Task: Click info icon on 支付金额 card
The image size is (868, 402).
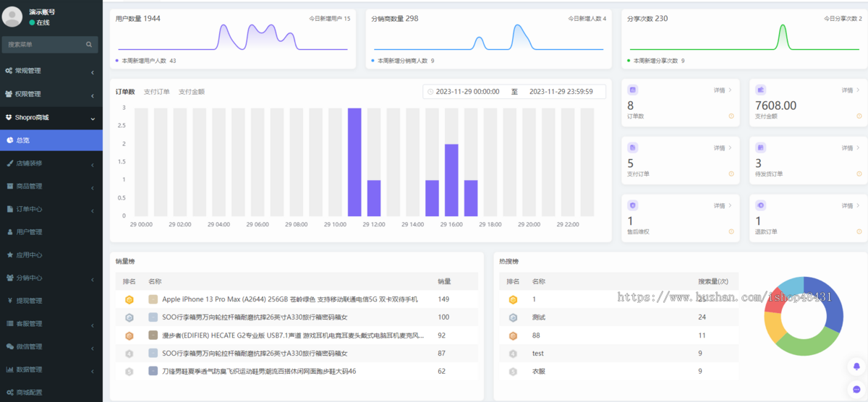Action: pyautogui.click(x=859, y=116)
